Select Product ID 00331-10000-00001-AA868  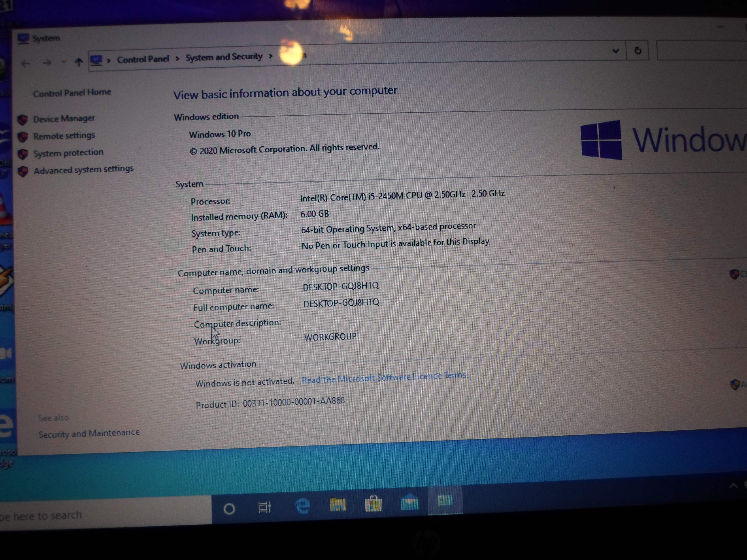270,403
